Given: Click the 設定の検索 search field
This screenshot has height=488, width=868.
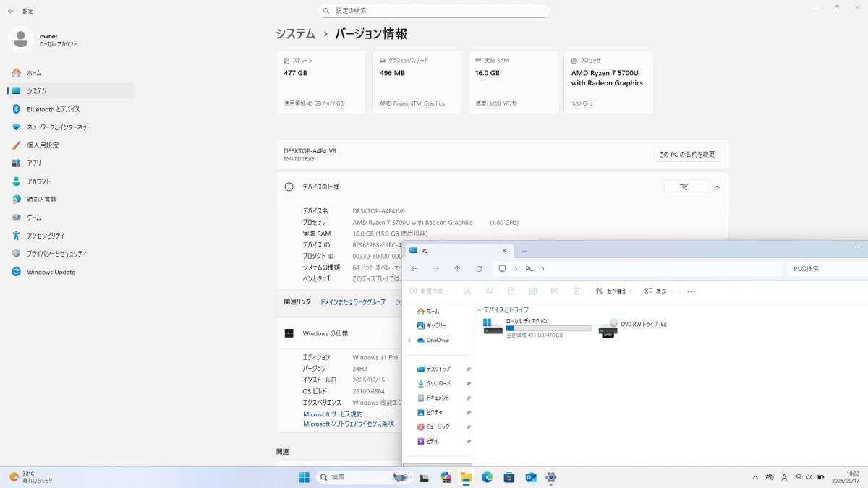Looking at the screenshot, I should [434, 11].
